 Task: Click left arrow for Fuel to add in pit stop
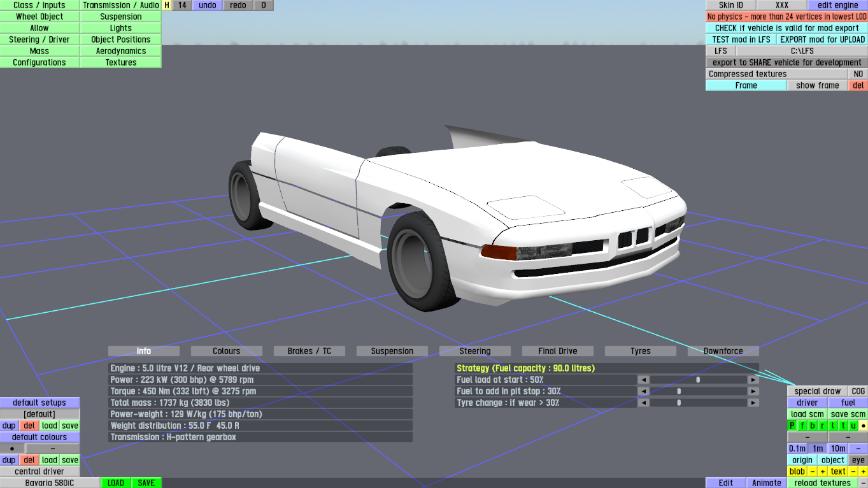coord(644,391)
